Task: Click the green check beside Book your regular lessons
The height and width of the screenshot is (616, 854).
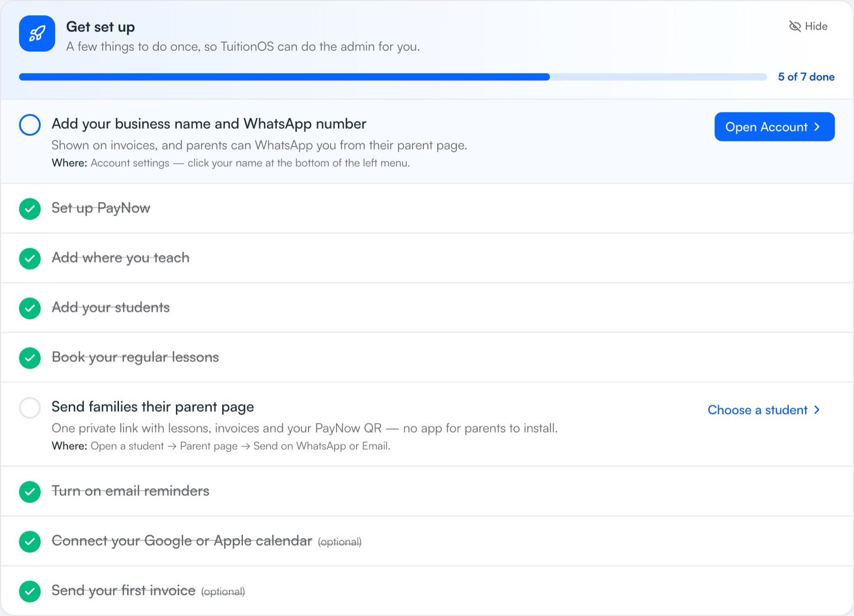Action: click(30, 358)
